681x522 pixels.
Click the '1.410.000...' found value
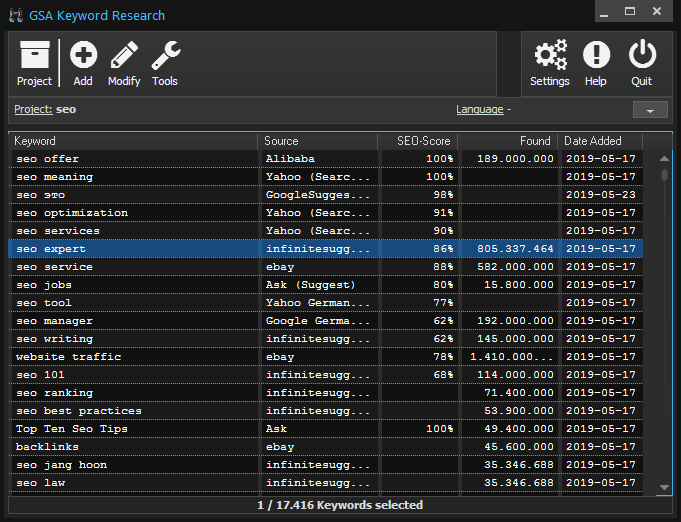[512, 357]
